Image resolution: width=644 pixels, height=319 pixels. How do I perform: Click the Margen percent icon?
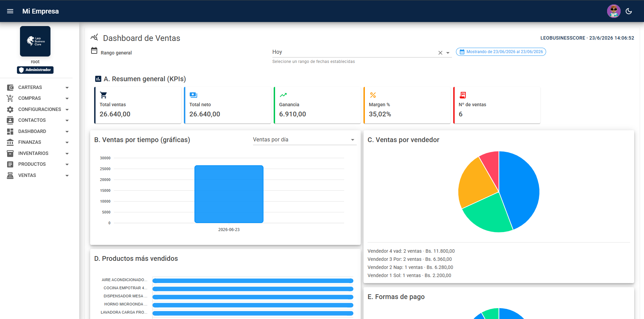tap(373, 95)
